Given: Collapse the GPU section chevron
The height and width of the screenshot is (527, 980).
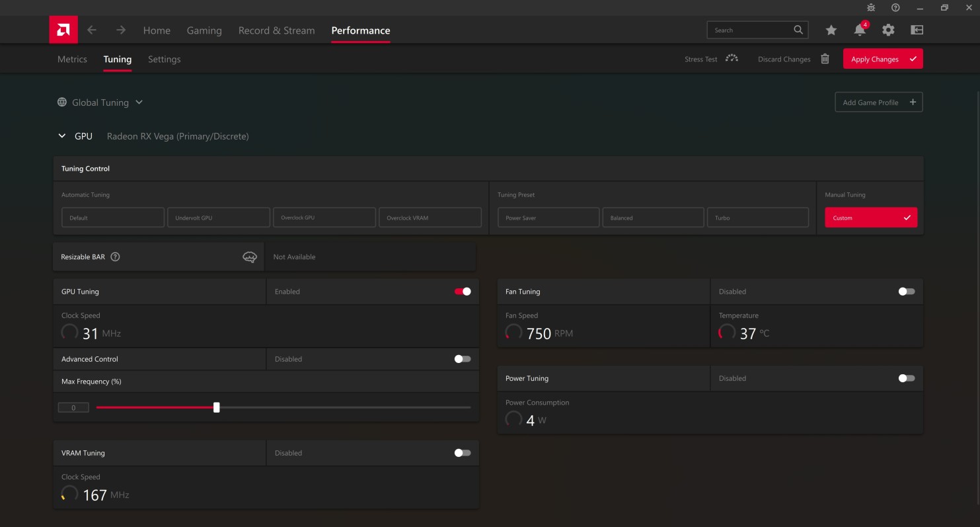Looking at the screenshot, I should 62,136.
